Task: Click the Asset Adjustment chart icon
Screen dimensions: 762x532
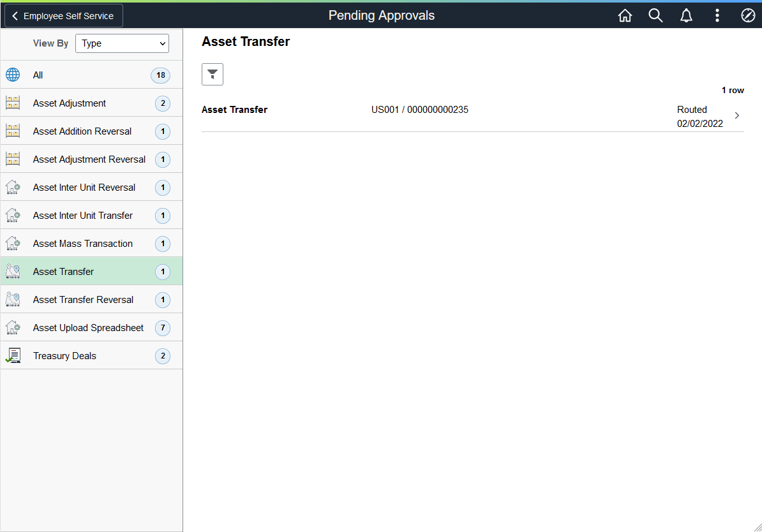Action: 13,103
